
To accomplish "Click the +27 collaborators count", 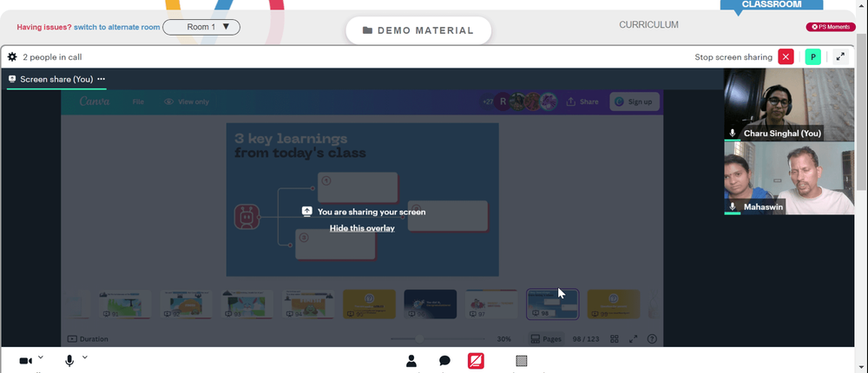I will [488, 101].
